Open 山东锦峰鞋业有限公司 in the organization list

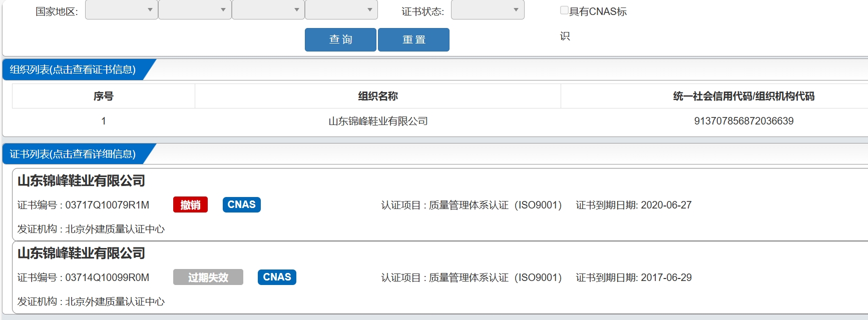click(x=378, y=121)
